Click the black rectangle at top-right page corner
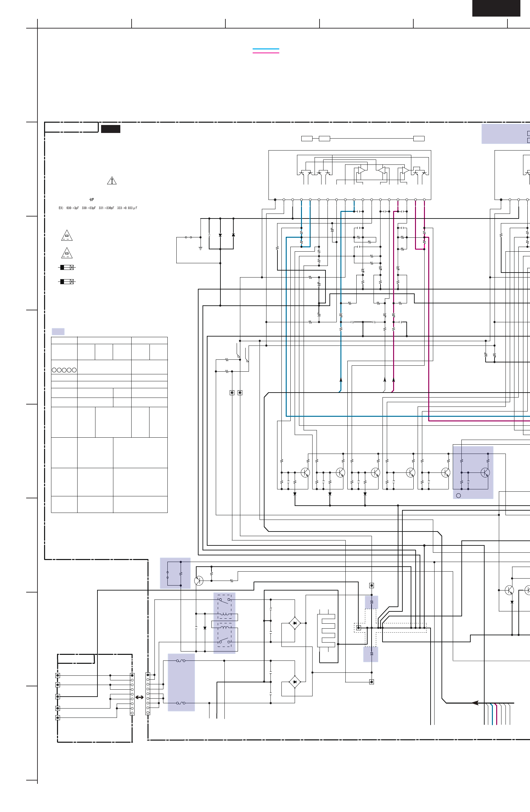530x812 pixels. click(x=496, y=8)
